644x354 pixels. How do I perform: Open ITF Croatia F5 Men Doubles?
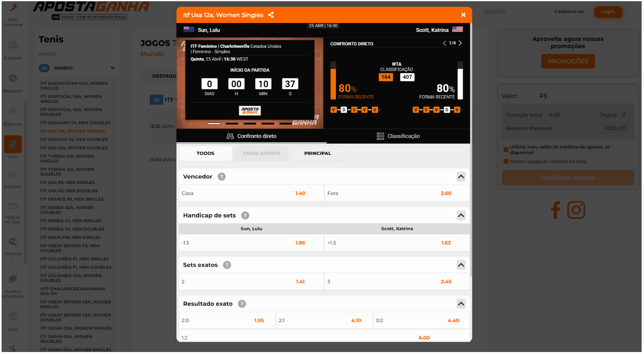click(x=74, y=140)
